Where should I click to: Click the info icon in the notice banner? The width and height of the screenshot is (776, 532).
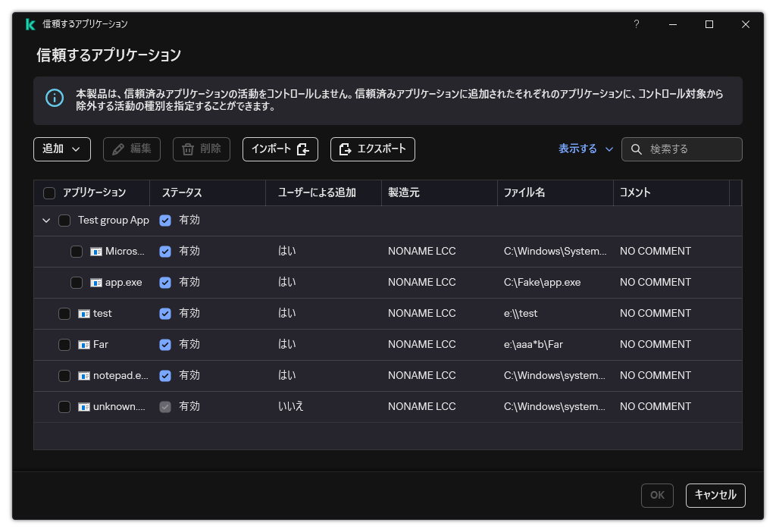tap(54, 99)
